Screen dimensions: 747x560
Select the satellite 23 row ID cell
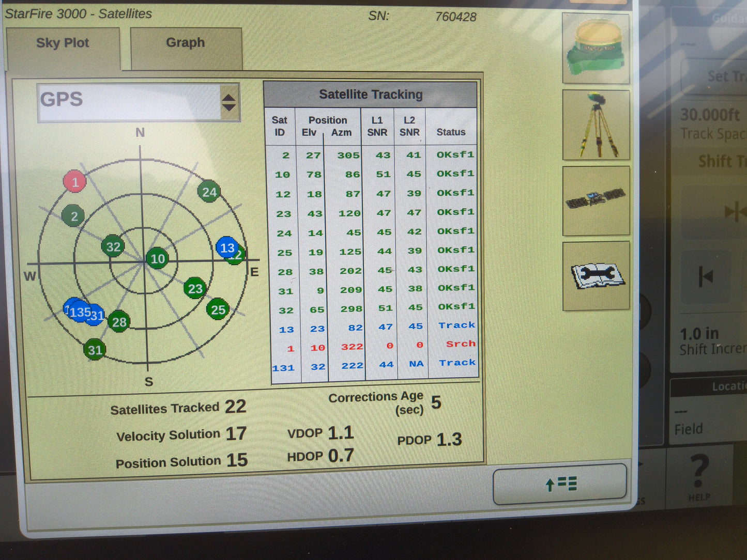(283, 214)
